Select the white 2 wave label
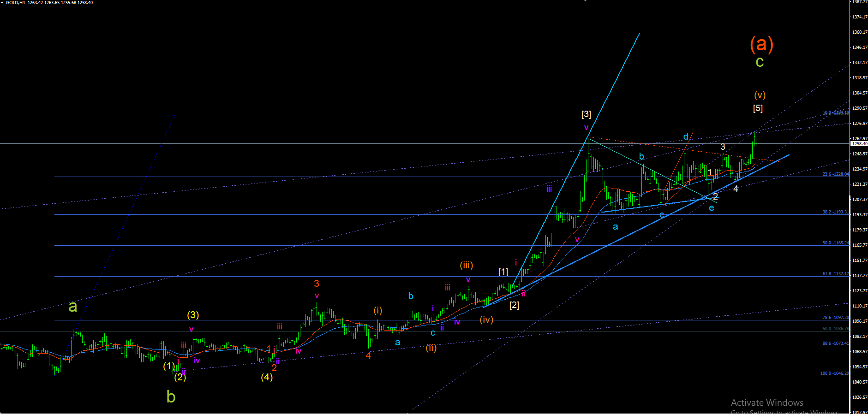Viewport: 868px width, 414px height. 715,196
